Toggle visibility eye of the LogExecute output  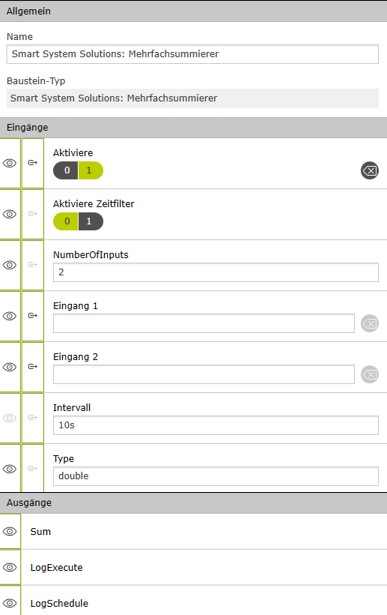(x=10, y=568)
